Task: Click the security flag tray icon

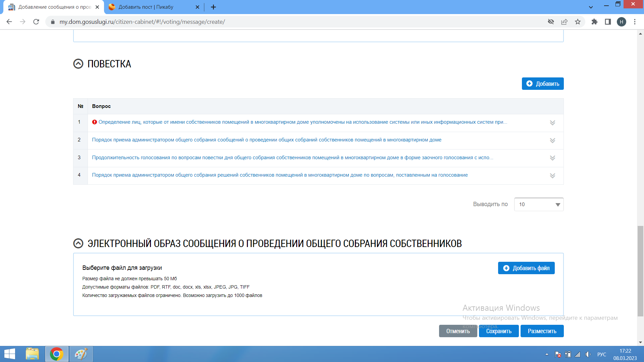Action: coord(558,354)
